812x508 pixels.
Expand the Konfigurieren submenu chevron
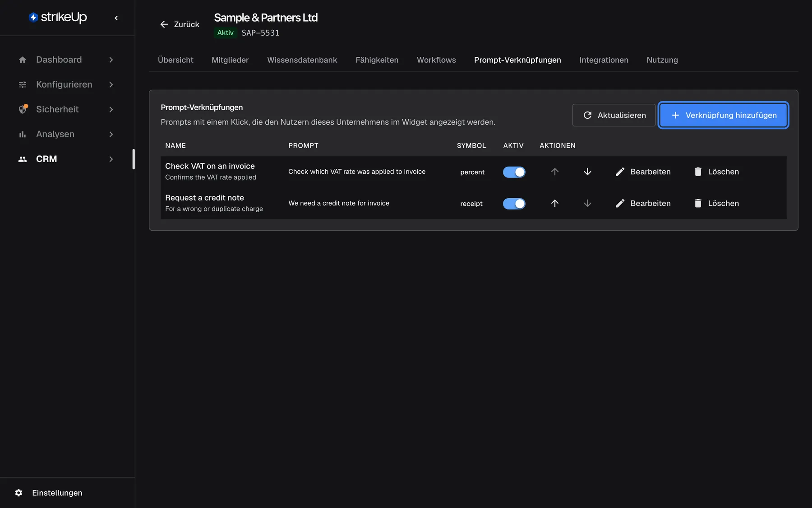click(111, 84)
